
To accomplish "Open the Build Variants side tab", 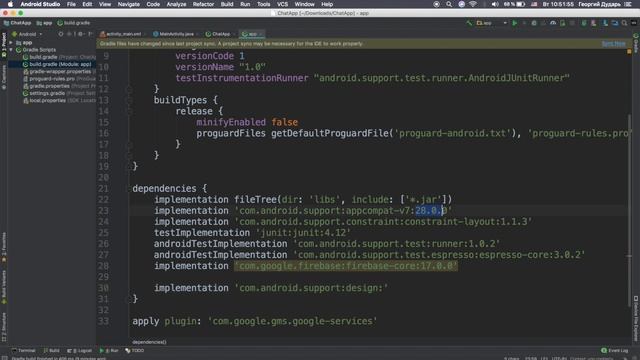I will pos(4,287).
